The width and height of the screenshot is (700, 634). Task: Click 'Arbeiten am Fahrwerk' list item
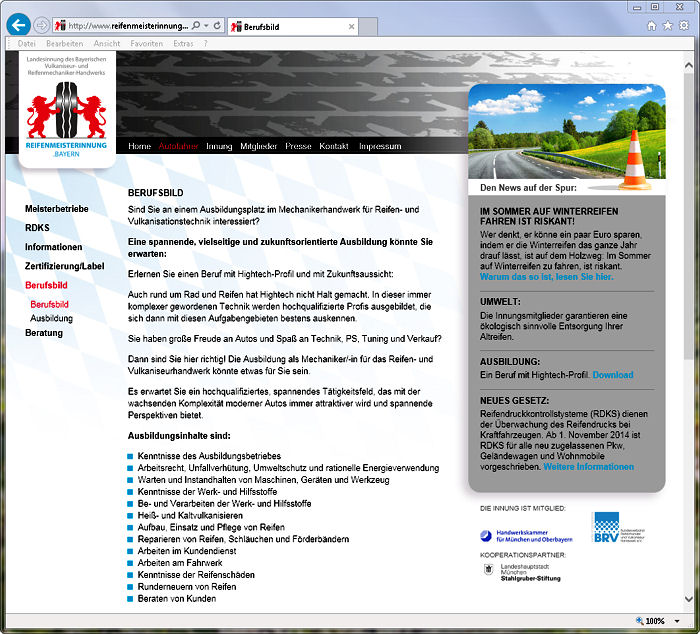(x=180, y=563)
